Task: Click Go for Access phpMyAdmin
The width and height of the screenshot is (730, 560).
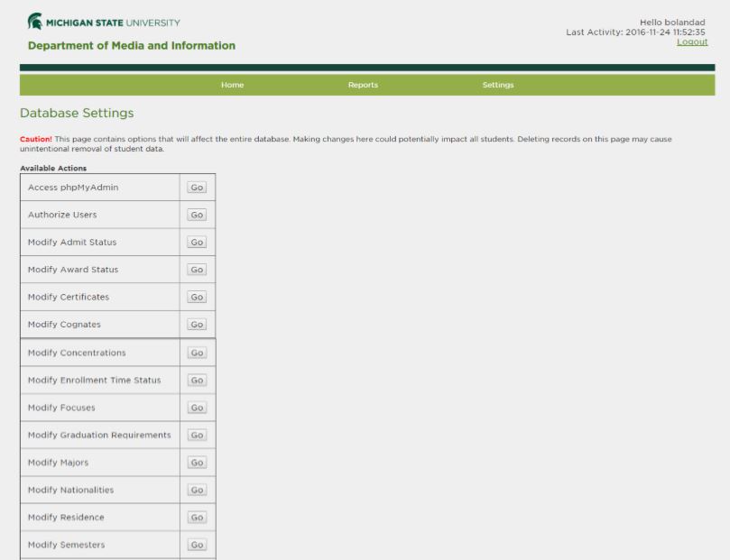Action: pyautogui.click(x=197, y=187)
